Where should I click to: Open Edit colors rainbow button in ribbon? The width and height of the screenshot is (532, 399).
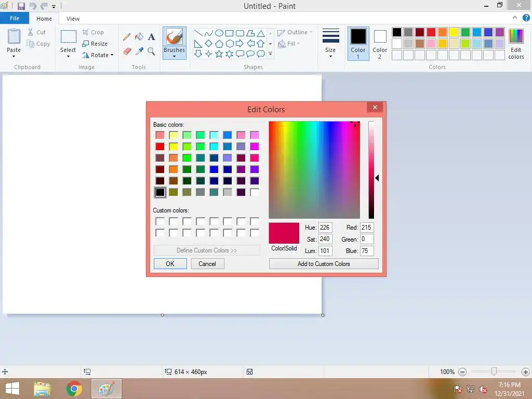pos(516,44)
